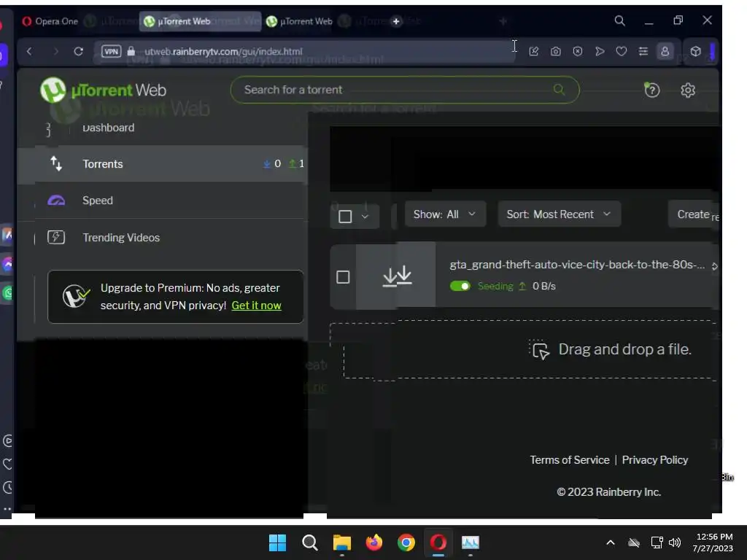Open Windows taskbar search
The width and height of the screenshot is (747, 560).
pos(309,542)
